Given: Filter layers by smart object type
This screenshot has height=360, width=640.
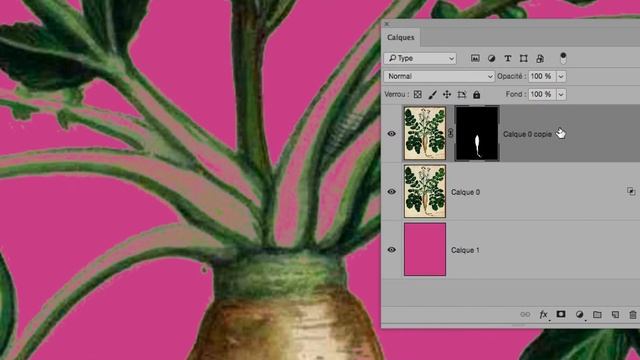Looking at the screenshot, I should click(x=540, y=58).
